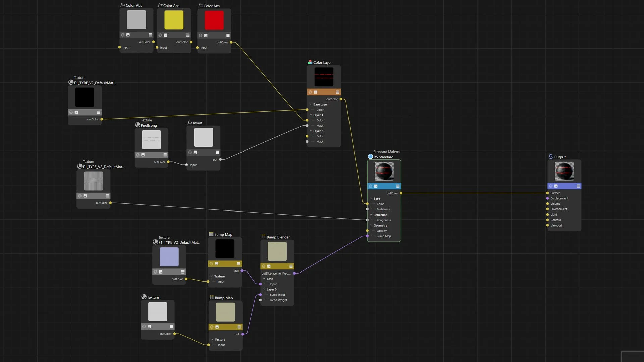The width and height of the screenshot is (644, 362).
Task: Toggle preview on gray Color Abs node
Action: tap(128, 35)
